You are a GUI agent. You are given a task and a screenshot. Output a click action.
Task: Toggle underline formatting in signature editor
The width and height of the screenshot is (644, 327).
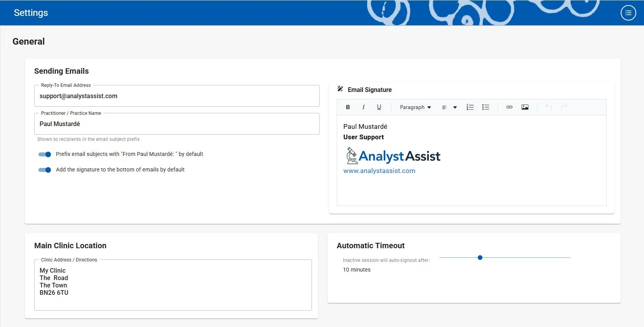click(379, 107)
